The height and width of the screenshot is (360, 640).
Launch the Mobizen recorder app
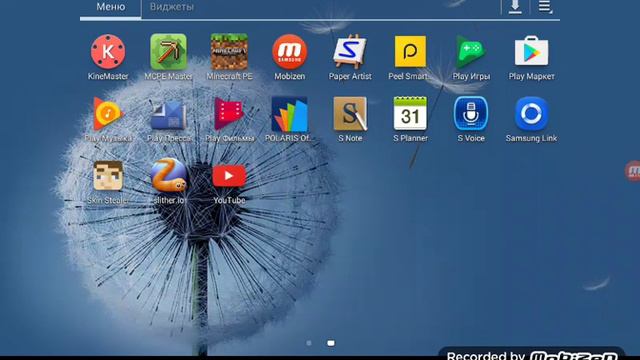point(289,52)
